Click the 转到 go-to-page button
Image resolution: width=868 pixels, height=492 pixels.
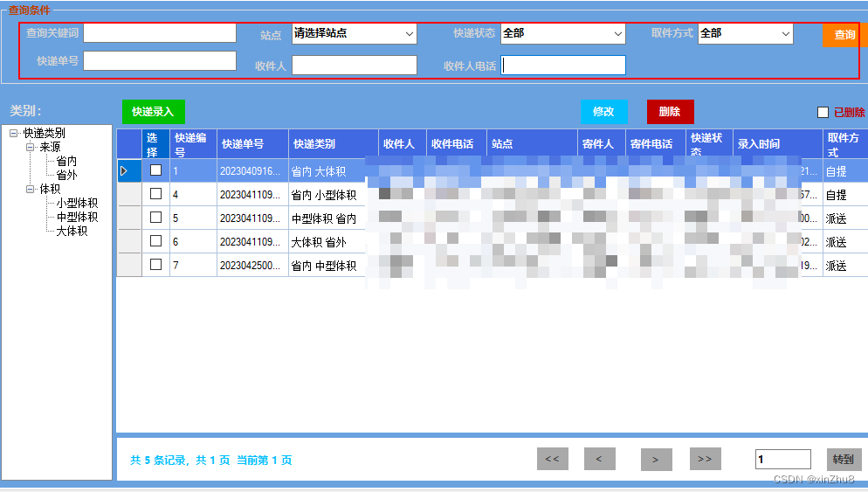pyautogui.click(x=844, y=460)
